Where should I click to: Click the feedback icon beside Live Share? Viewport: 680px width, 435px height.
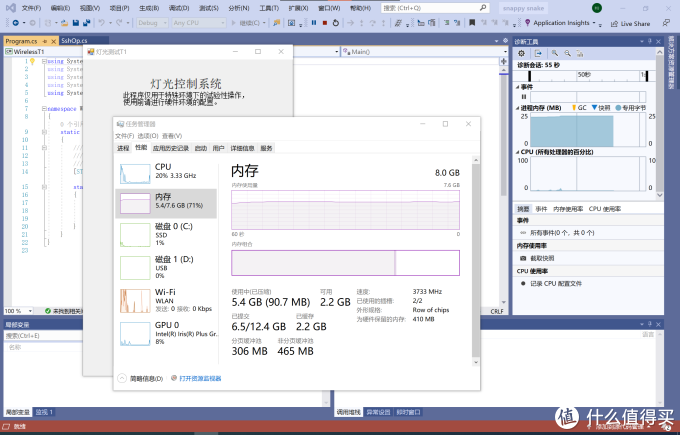pyautogui.click(x=666, y=23)
